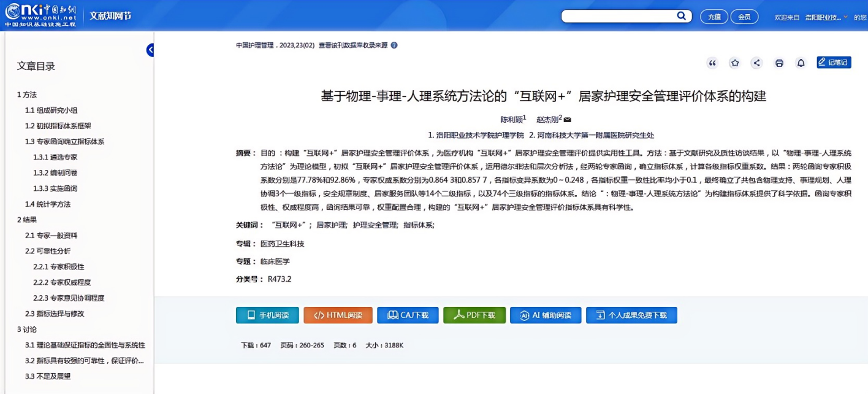Click the quote citation icon

(x=712, y=63)
